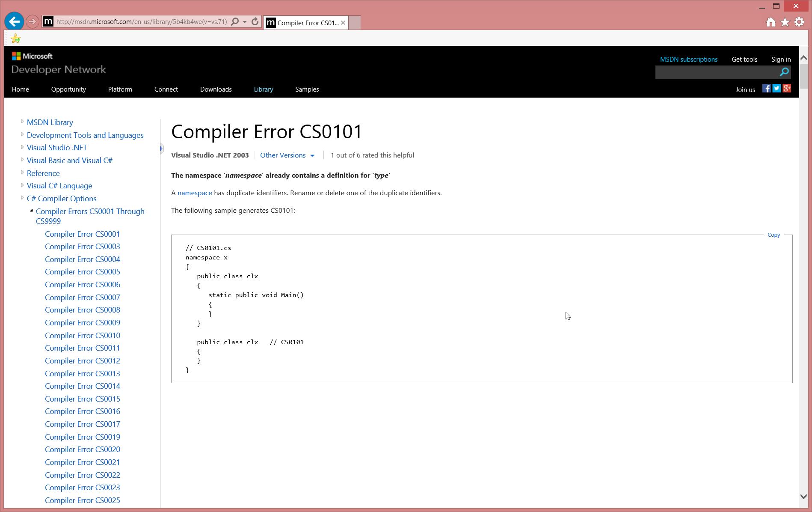Image resolution: width=812 pixels, height=512 pixels.
Task: Open the Library menu item
Action: (264, 89)
